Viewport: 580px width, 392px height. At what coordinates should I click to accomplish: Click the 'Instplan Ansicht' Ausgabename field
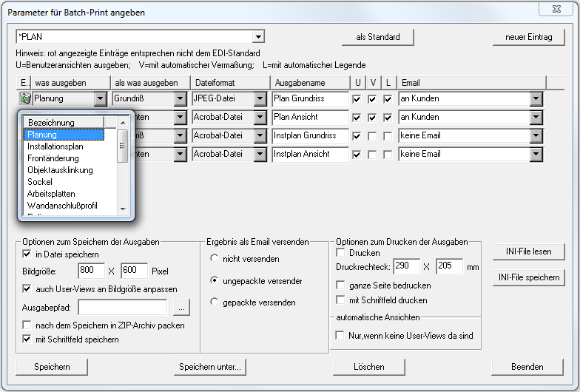pyautogui.click(x=311, y=154)
